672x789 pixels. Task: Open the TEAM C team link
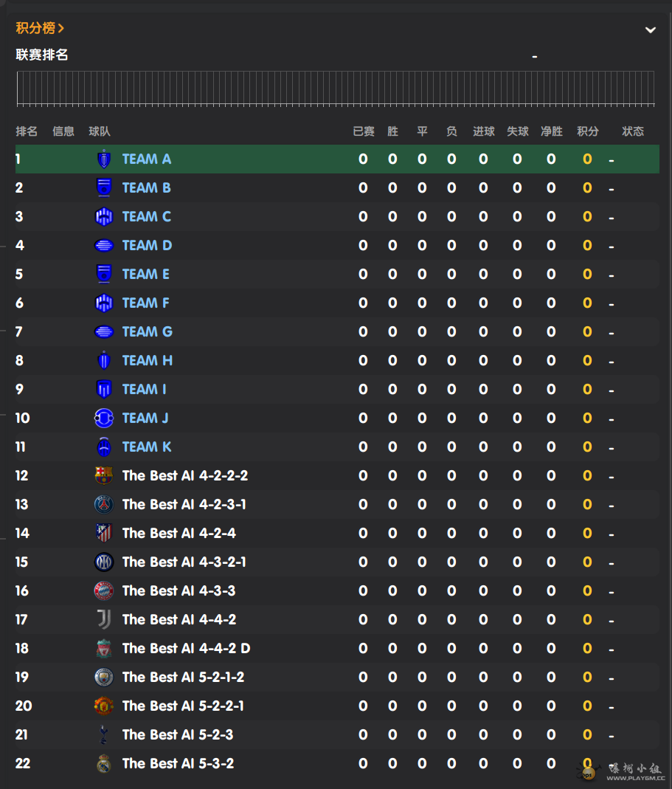146,216
